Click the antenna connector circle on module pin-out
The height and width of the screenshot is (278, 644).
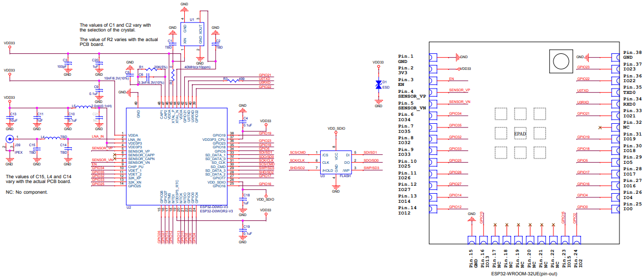coord(560,60)
